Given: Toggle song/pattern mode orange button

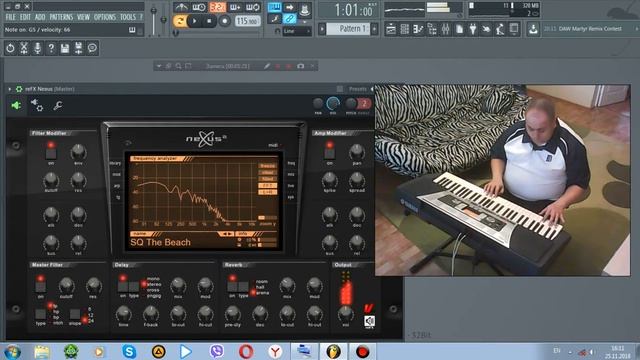Looking at the screenshot, I should click(x=180, y=21).
